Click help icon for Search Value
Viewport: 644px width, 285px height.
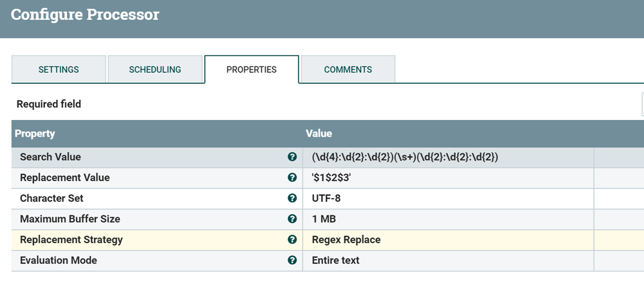tap(292, 157)
